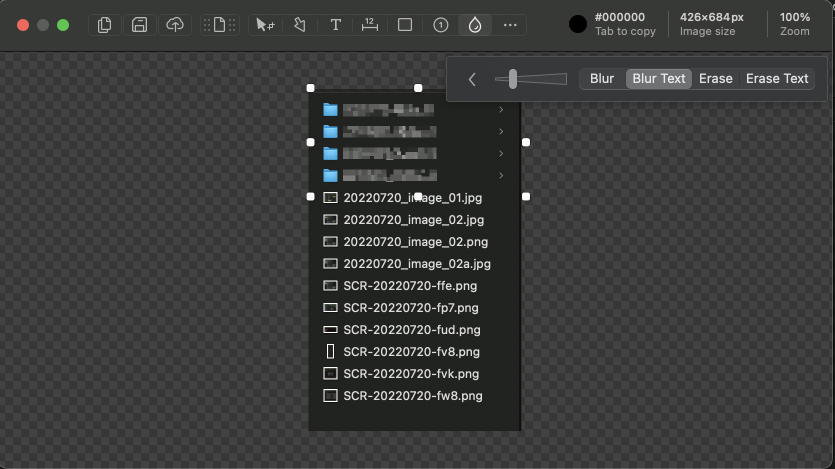835x469 pixels.
Task: Click the 100% Zoom indicator
Action: point(795,25)
